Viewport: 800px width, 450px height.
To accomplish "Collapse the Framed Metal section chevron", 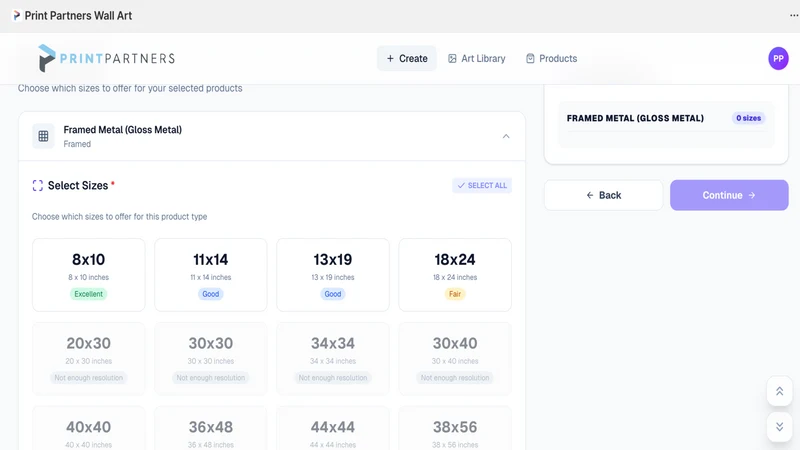I will pyautogui.click(x=506, y=136).
